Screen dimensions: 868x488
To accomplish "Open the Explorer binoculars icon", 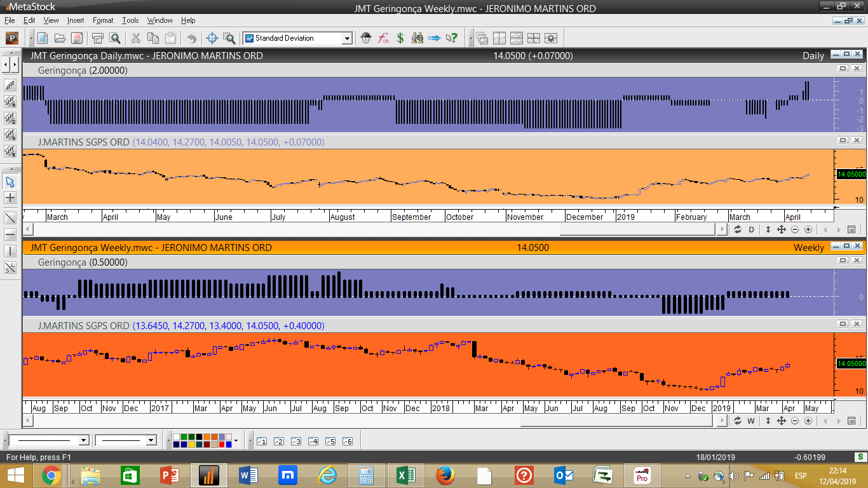I will (417, 38).
